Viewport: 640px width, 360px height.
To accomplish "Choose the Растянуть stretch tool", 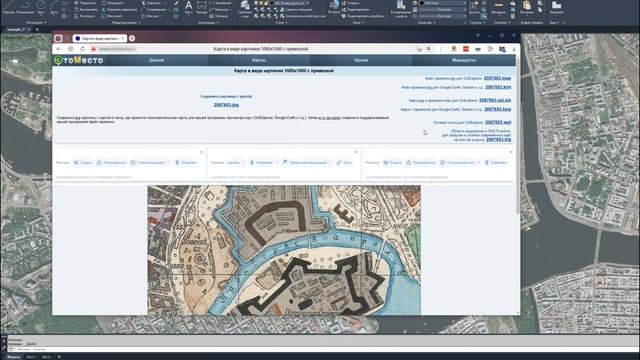I will [84, 16].
